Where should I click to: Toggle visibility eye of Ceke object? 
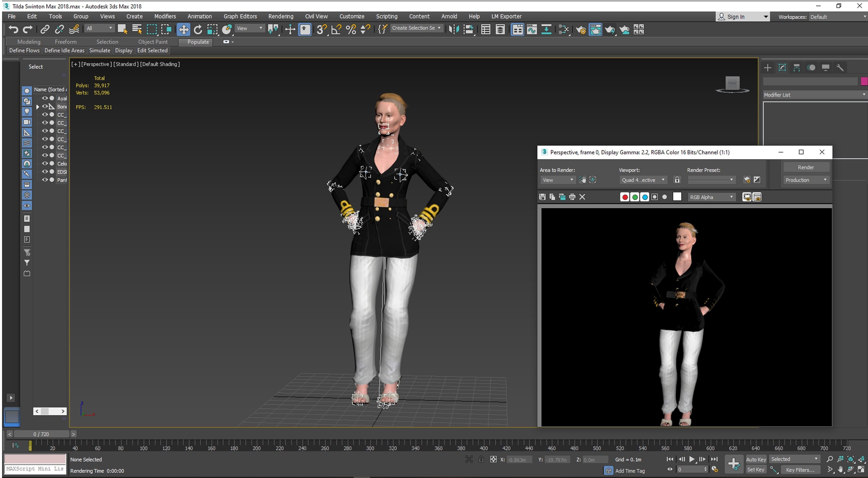[x=45, y=163]
